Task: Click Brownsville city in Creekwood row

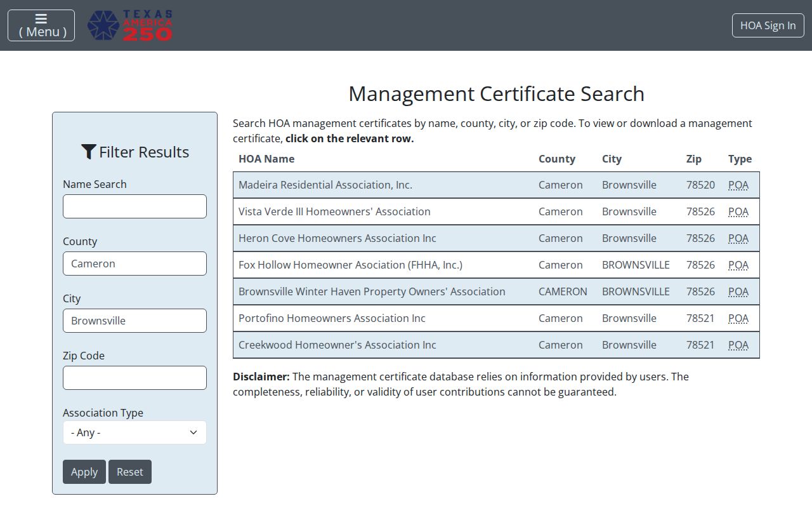Action: click(629, 345)
